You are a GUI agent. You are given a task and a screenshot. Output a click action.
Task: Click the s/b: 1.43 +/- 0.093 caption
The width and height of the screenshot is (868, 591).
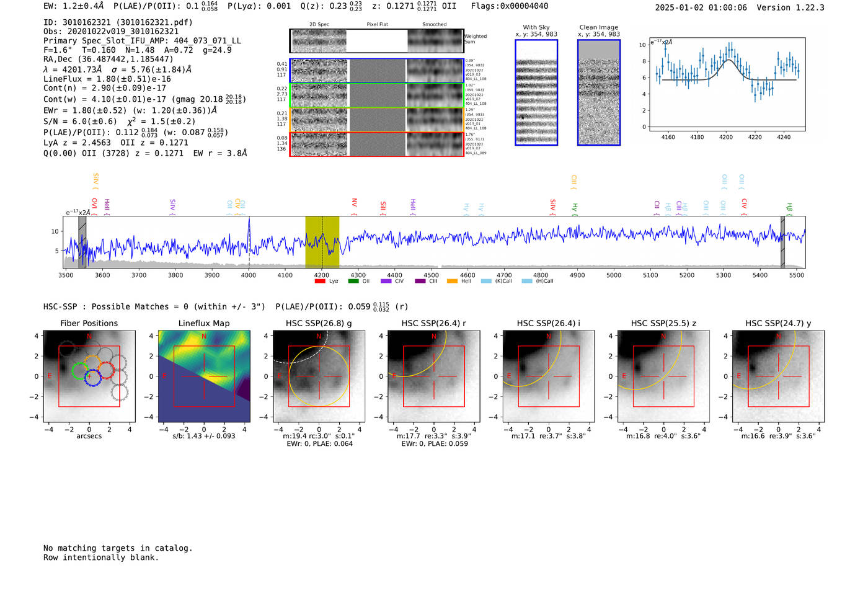[x=204, y=436]
